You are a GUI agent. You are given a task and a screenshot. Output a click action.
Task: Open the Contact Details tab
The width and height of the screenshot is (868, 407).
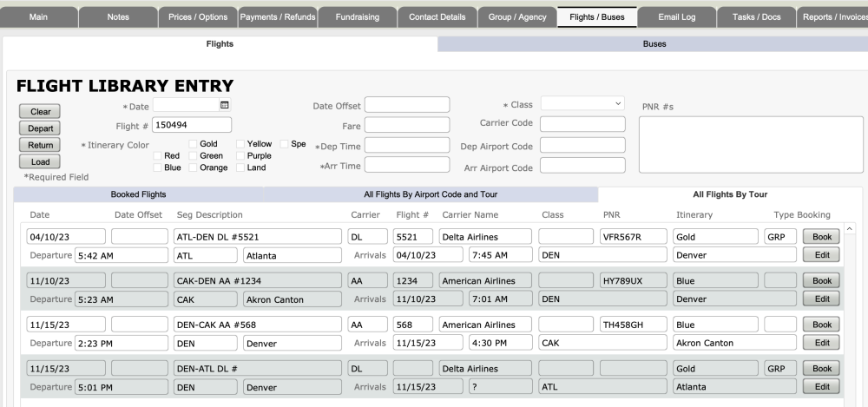(x=437, y=17)
